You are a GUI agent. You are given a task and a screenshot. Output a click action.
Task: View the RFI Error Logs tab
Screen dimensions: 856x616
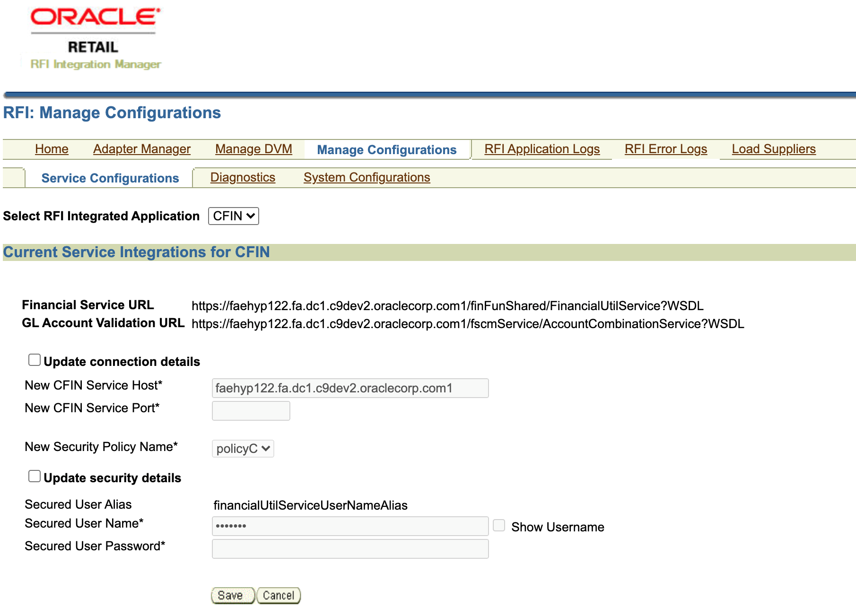tap(666, 149)
